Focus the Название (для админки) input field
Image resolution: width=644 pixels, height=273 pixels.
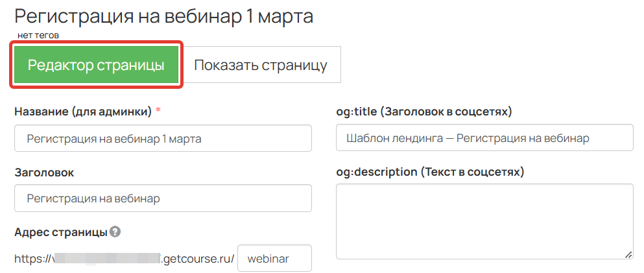point(163,138)
